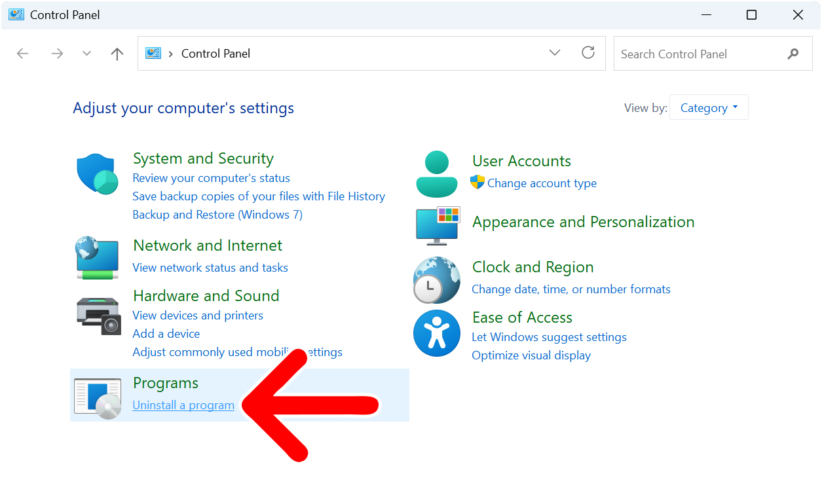Image resolution: width=822 pixels, height=504 pixels.
Task: Click Change account type
Action: point(542,183)
